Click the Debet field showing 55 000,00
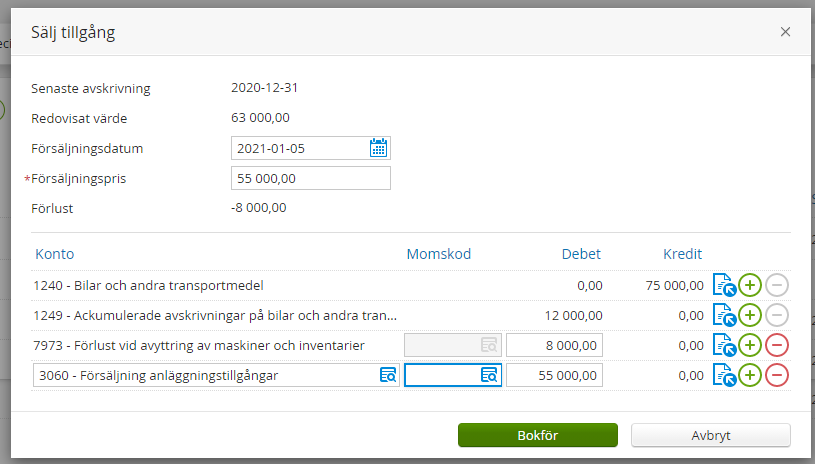815x464 pixels. click(553, 376)
